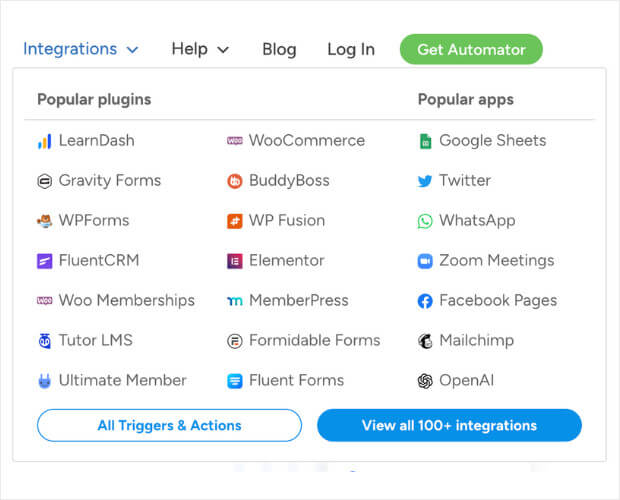Image resolution: width=620 pixels, height=500 pixels.
Task: Click the WhatsApp logo icon
Action: [425, 221]
